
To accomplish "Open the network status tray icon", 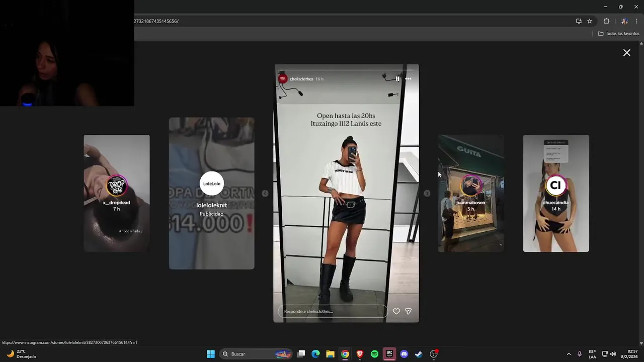I will 605,354.
